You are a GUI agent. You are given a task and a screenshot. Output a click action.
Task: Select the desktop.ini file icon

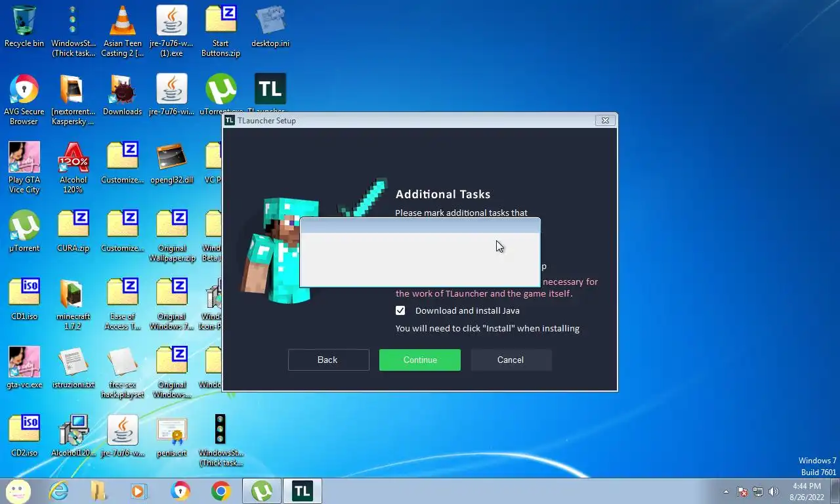tap(270, 27)
